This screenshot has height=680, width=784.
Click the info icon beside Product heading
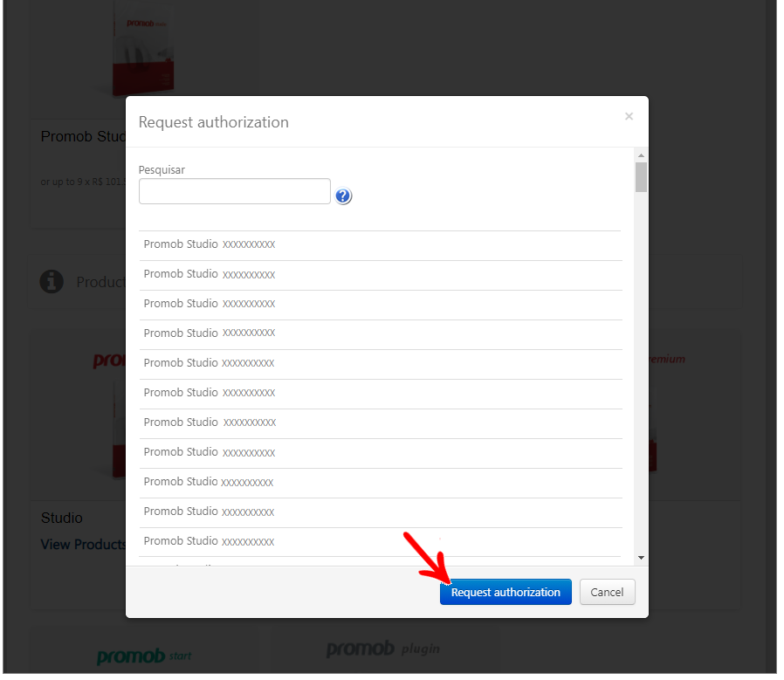pos(52,283)
